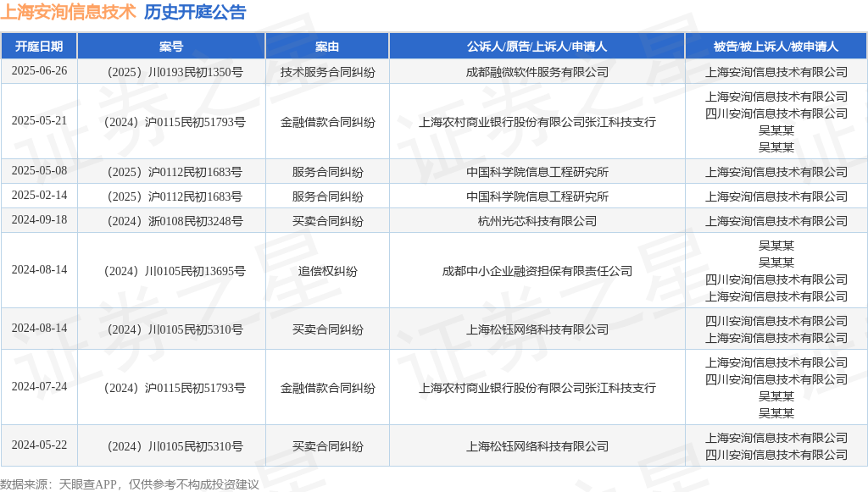Click the plaintiff bank in the 2025-05-21 row
The width and height of the screenshot is (868, 492).
click(537, 122)
